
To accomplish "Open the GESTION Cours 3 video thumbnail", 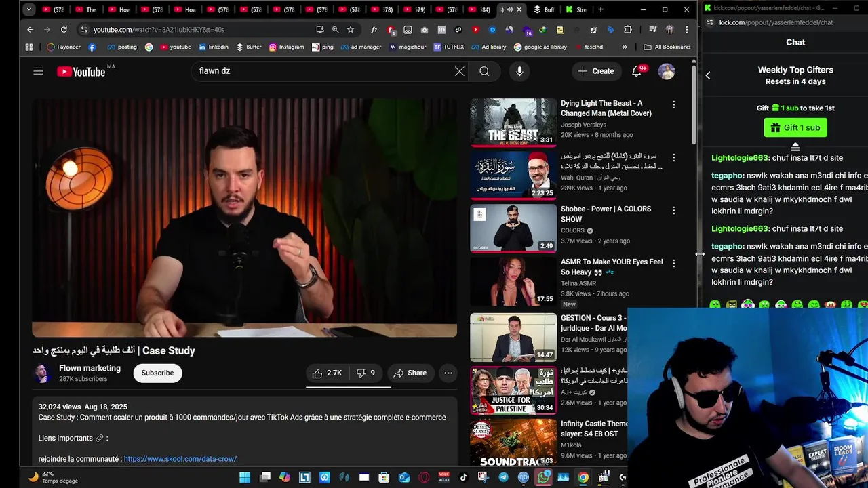I will tap(513, 337).
